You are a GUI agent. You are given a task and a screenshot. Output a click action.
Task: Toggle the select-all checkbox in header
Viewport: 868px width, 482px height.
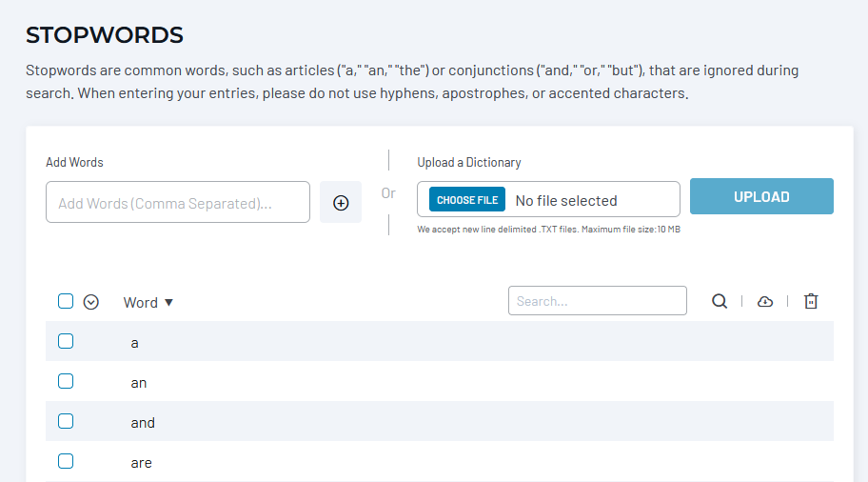tap(66, 301)
